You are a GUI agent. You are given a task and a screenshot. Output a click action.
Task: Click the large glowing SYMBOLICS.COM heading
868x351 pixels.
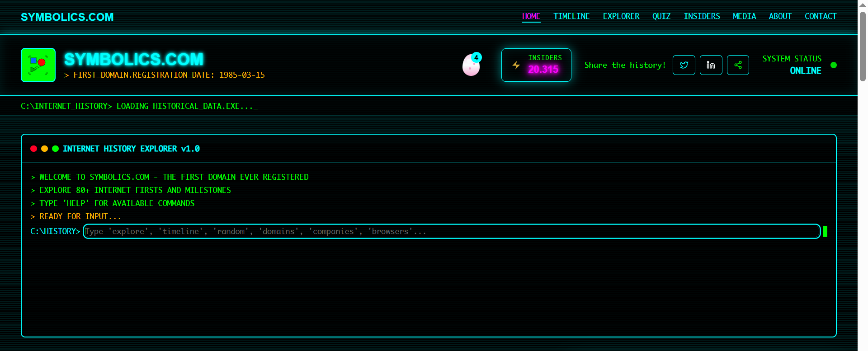[x=134, y=59]
